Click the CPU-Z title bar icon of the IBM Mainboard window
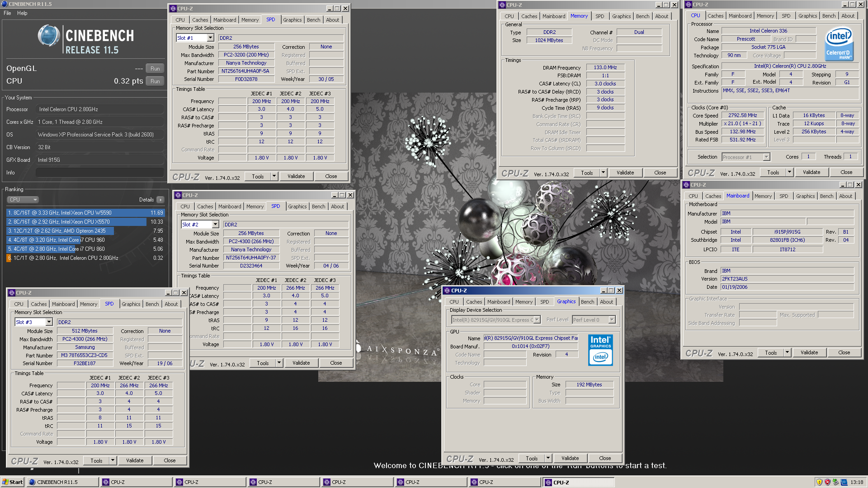The image size is (868, 488). point(686,185)
